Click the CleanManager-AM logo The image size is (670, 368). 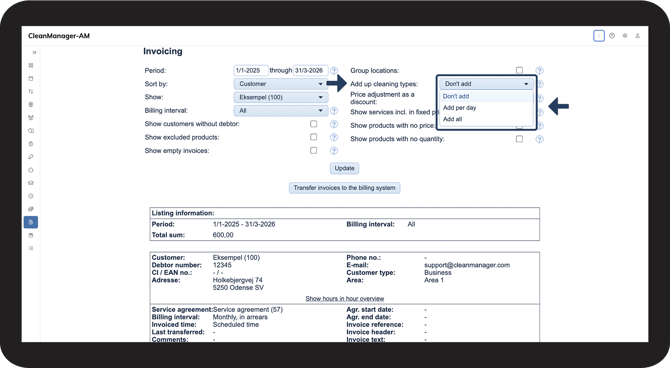click(x=59, y=36)
